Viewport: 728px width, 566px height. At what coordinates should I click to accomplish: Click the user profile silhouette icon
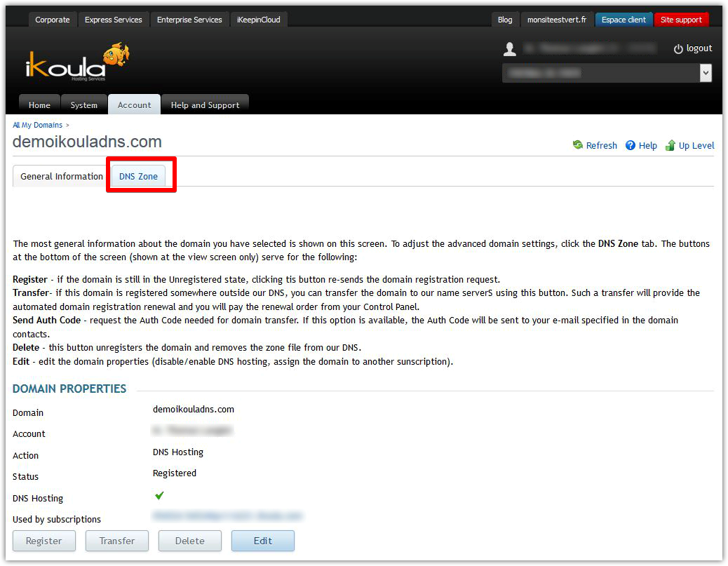pyautogui.click(x=508, y=48)
